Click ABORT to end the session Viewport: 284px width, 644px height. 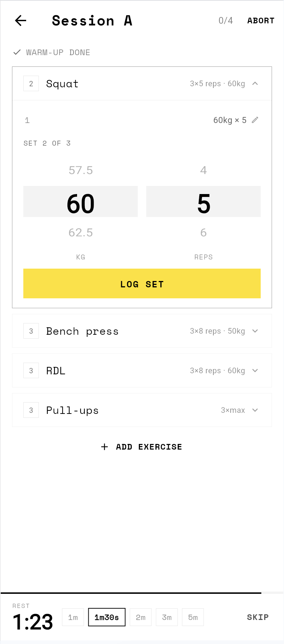[261, 21]
